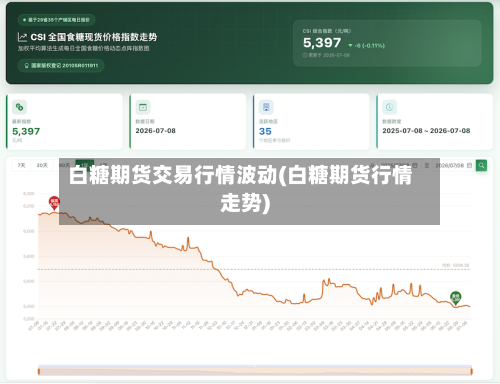Click the 5,397 value in header card
The image size is (500, 384).
[322, 43]
